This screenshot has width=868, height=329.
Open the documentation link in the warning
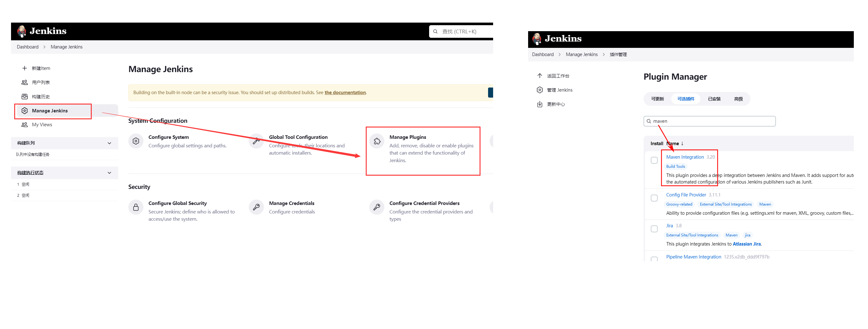345,93
